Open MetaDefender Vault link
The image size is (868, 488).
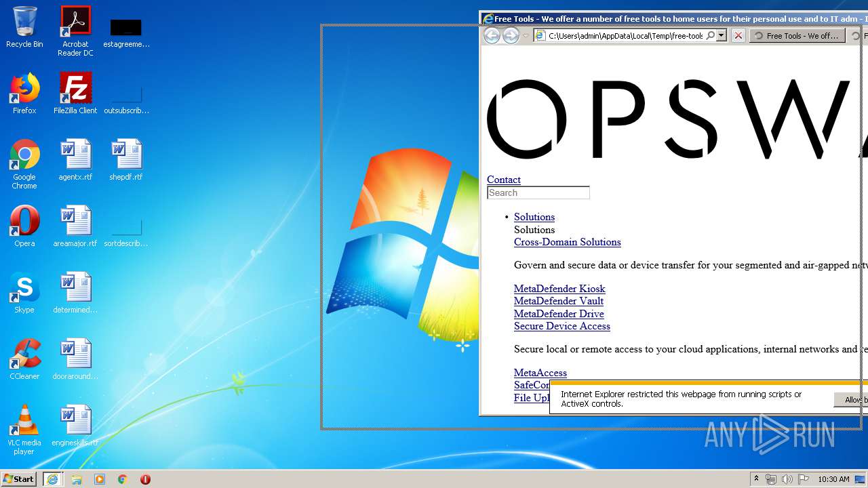[x=559, y=301]
